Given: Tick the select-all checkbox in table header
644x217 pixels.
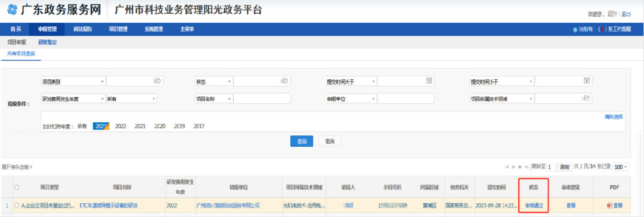Looking at the screenshot, I should pyautogui.click(x=17, y=187).
